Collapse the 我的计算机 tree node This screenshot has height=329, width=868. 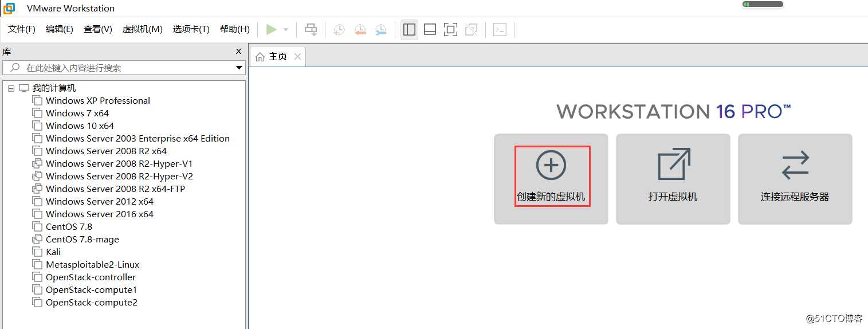[x=11, y=88]
